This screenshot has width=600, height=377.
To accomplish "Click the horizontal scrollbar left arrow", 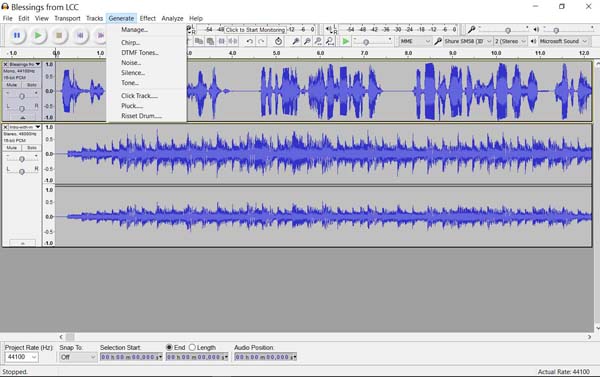I will (x=61, y=337).
